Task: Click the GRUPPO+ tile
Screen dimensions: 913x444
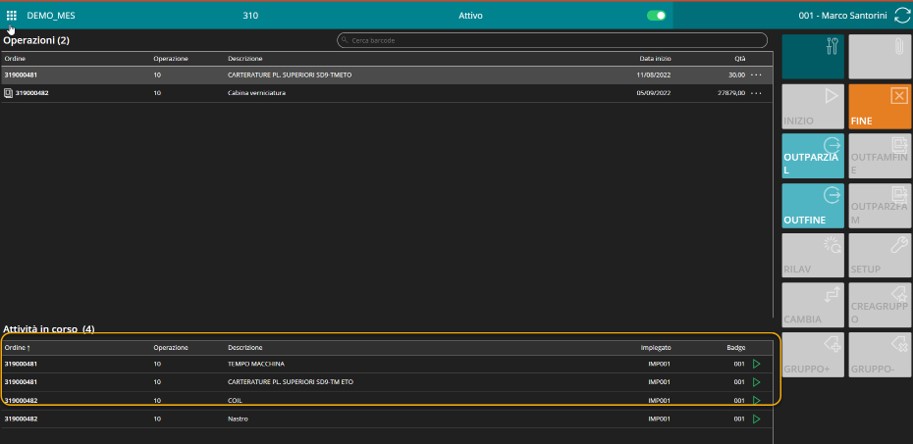Action: click(x=813, y=354)
